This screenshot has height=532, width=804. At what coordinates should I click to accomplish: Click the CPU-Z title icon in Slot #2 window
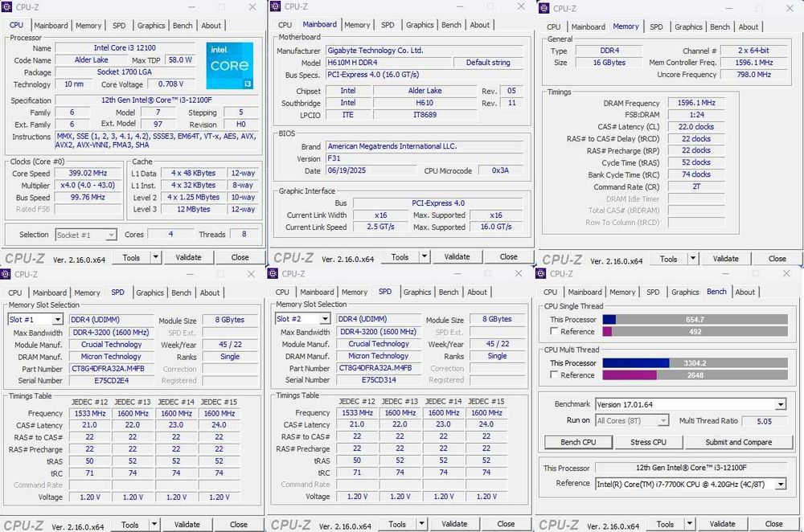click(273, 273)
